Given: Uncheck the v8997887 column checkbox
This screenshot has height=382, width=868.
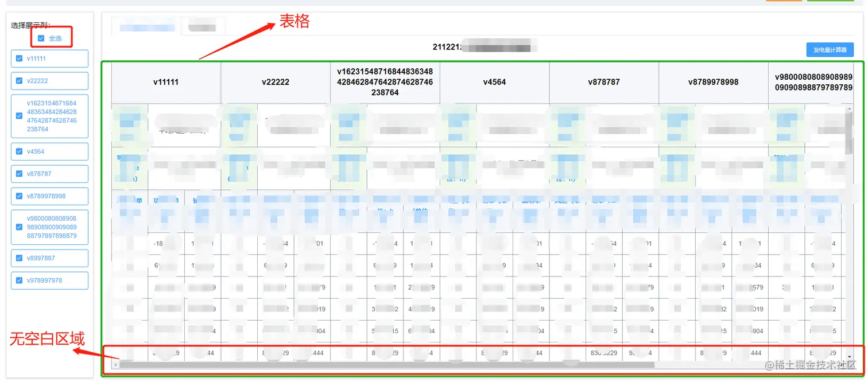Looking at the screenshot, I should [20, 258].
